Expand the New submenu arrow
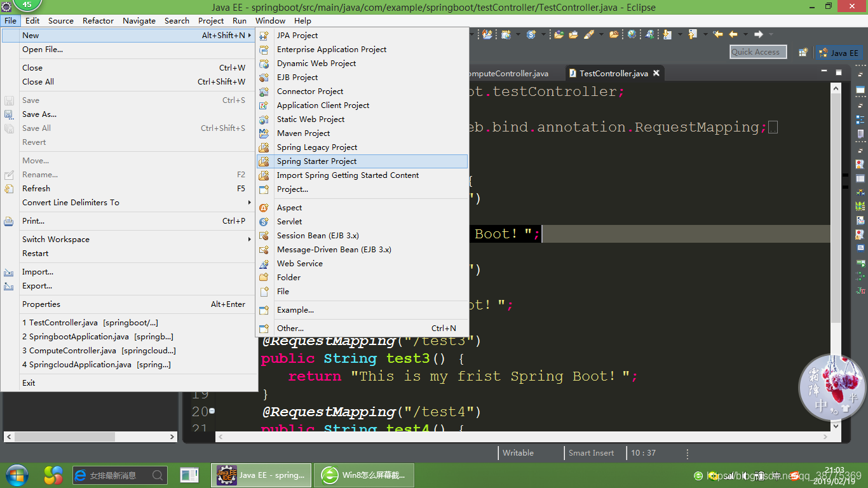868x488 pixels. 250,36
